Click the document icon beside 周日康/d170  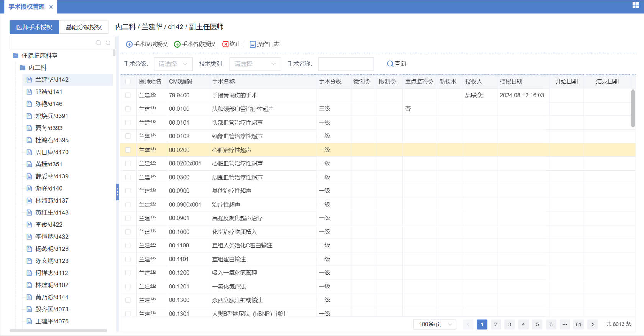(29, 152)
